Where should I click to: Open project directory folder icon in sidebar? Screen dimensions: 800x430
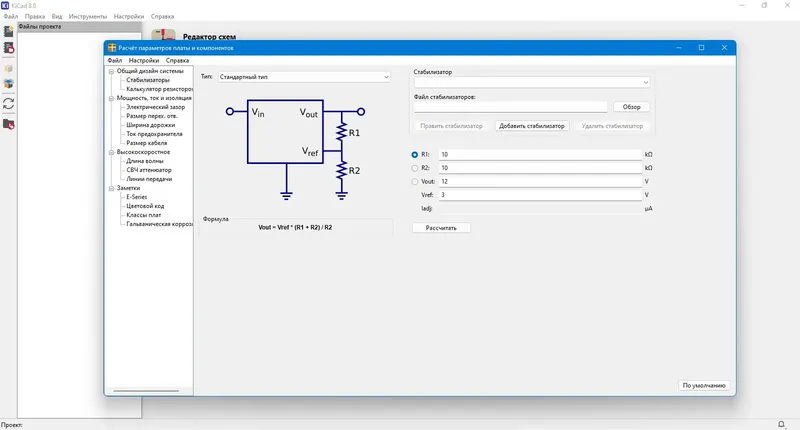tap(8, 124)
